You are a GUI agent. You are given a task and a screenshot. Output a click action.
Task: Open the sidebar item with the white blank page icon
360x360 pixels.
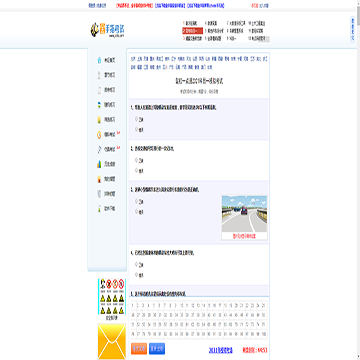(106, 90)
